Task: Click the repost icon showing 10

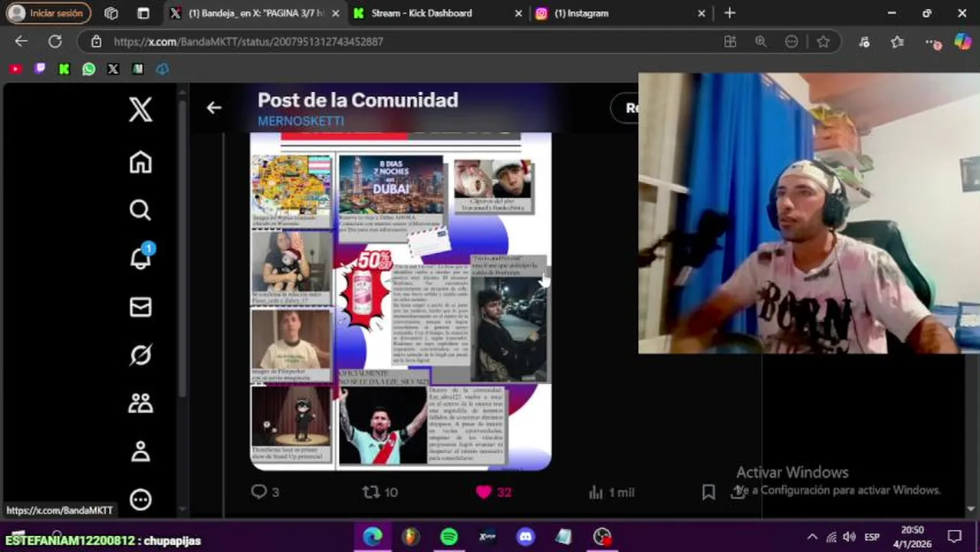Action: [371, 492]
